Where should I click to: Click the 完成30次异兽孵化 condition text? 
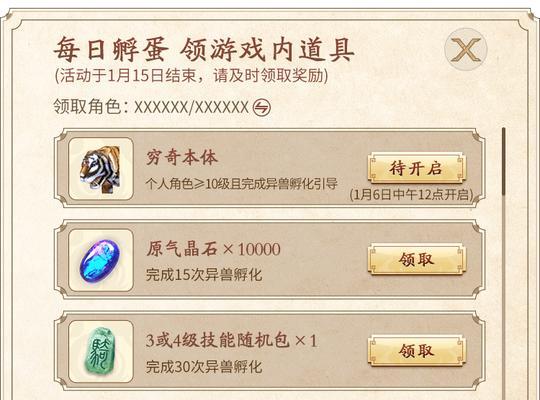pos(204,367)
